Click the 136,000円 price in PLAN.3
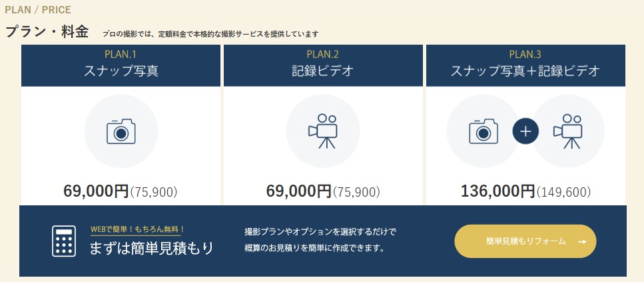 (497, 191)
